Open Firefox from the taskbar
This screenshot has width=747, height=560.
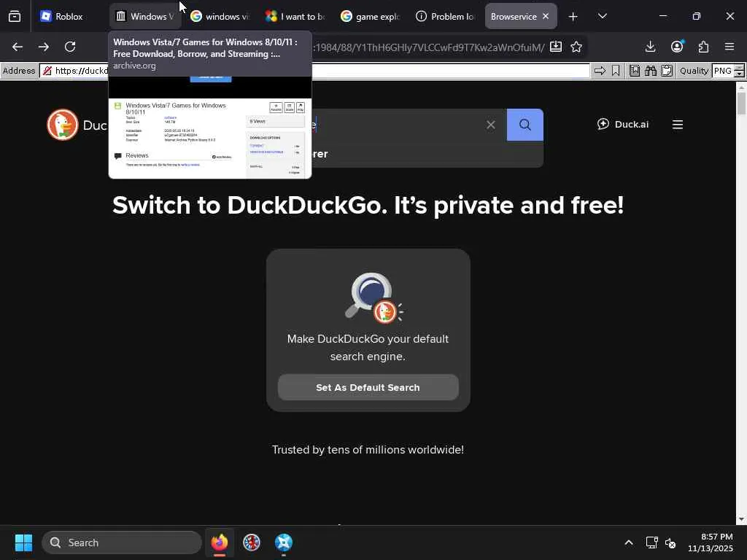point(220,542)
